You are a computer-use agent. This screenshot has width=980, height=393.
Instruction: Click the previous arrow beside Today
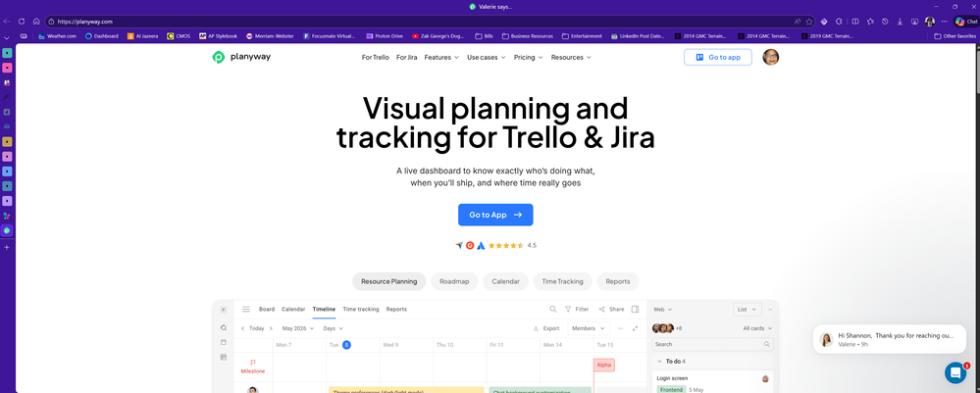[242, 328]
